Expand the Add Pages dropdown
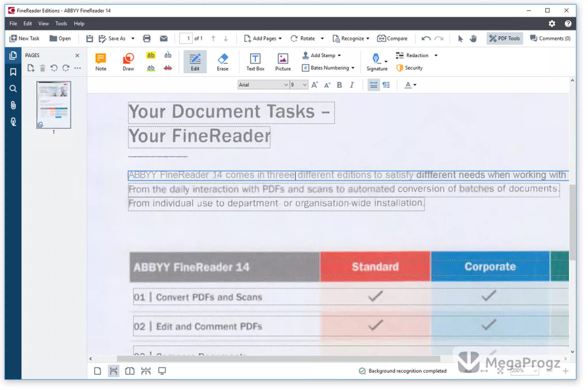 [x=280, y=39]
